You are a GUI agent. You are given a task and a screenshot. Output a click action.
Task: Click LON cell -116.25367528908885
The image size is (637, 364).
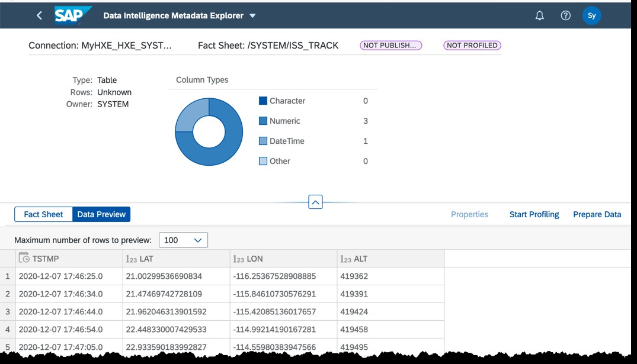coord(284,276)
